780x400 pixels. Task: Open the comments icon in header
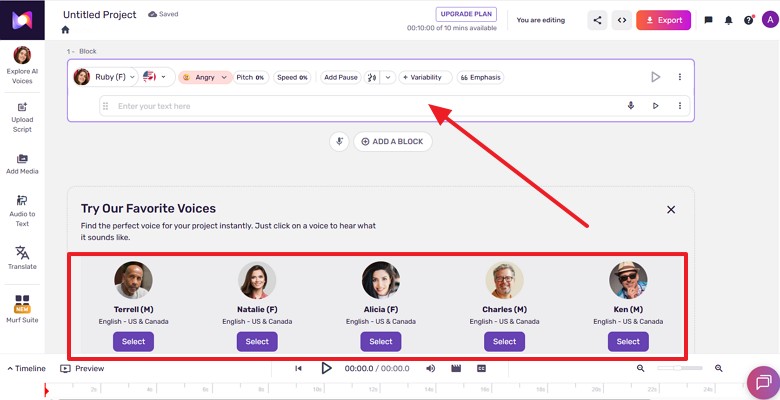(708, 20)
